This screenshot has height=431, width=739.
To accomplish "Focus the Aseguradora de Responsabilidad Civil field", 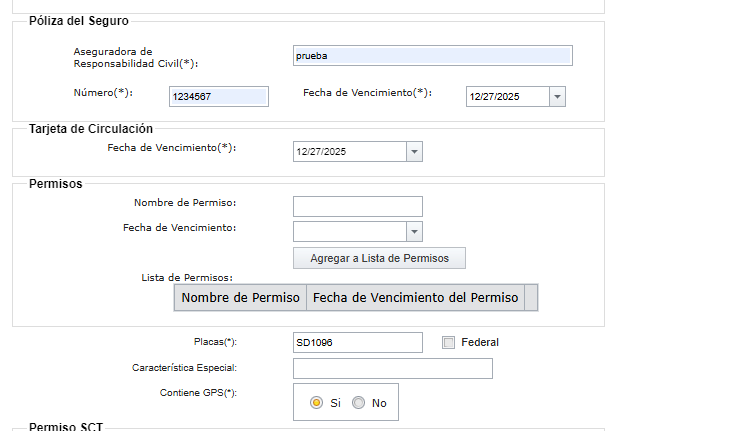I will (x=433, y=56).
